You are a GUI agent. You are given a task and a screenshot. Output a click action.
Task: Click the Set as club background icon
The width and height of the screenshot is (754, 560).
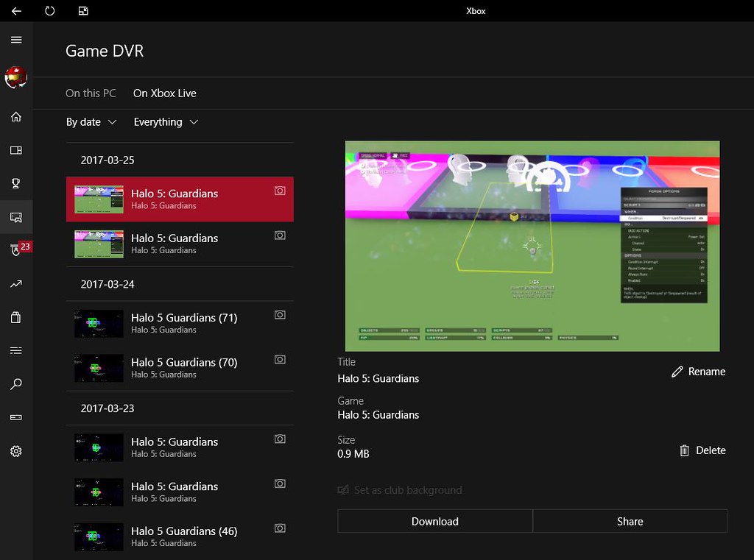click(x=343, y=490)
